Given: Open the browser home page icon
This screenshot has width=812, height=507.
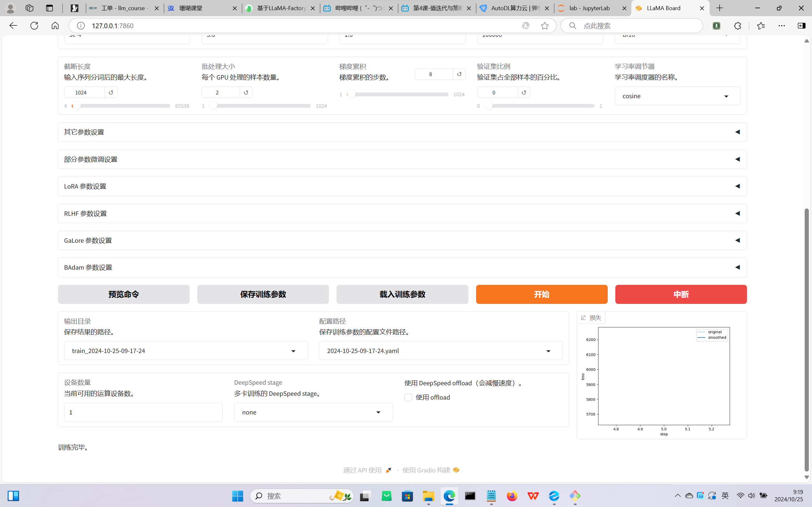Looking at the screenshot, I should (55, 26).
